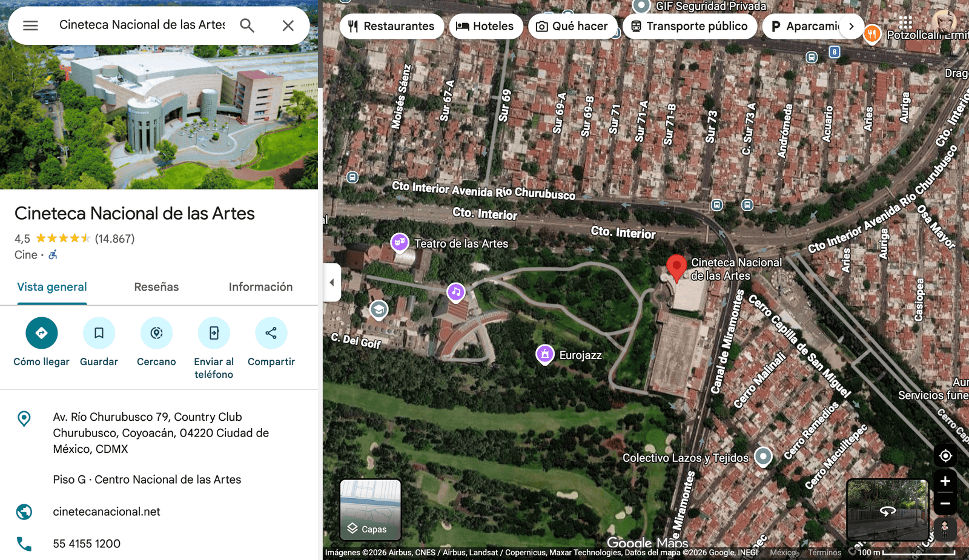Select the Qué hacer chip
This screenshot has width=969, height=560.
click(572, 26)
